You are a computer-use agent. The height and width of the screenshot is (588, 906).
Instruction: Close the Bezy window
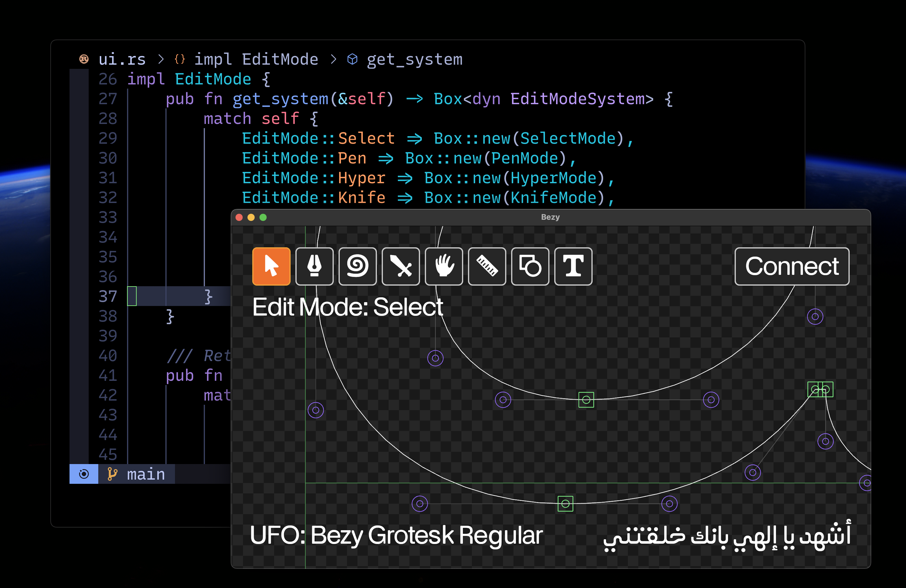point(239,217)
